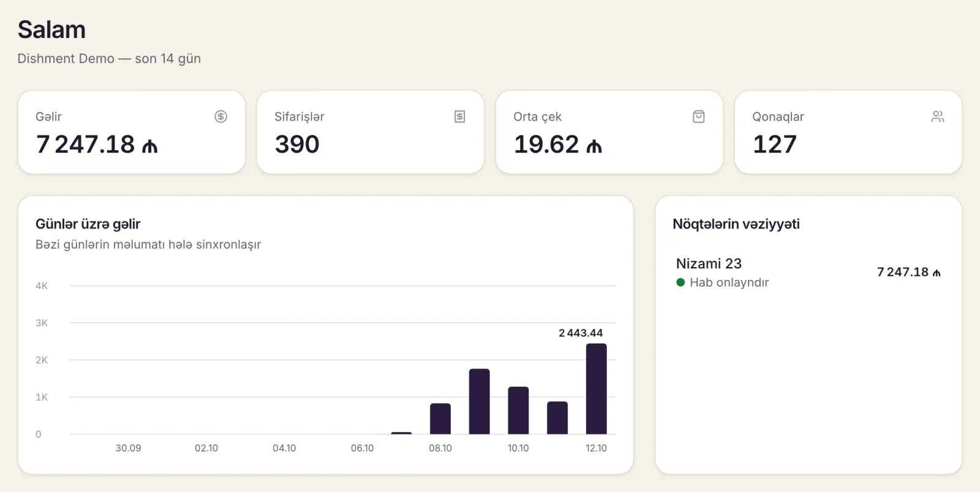Open the Nizami 23 location entry
This screenshot has height=492, width=980.
pos(809,273)
